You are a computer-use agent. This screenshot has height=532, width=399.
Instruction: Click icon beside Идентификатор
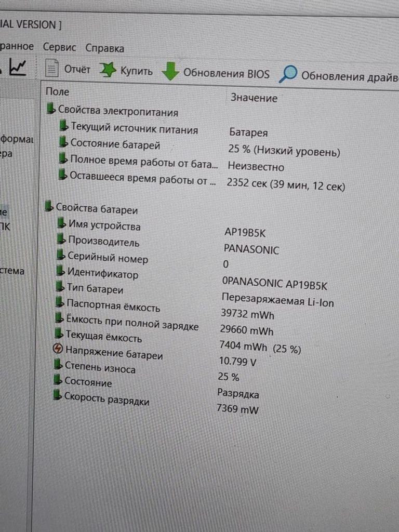[x=60, y=270]
